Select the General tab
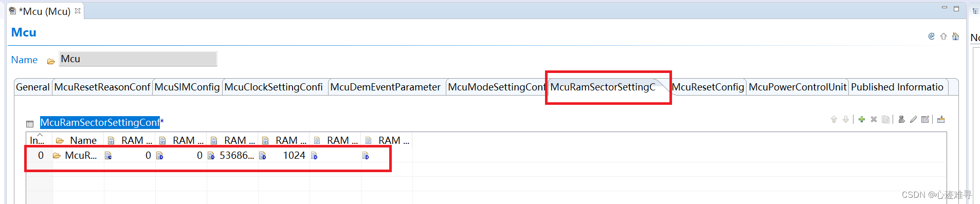 (x=32, y=87)
